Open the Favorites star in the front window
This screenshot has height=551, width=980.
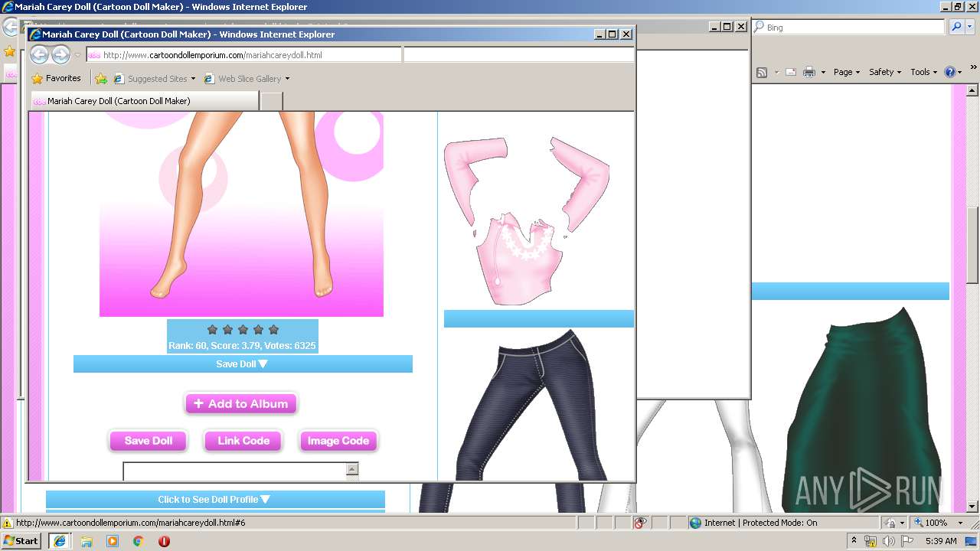(x=56, y=78)
